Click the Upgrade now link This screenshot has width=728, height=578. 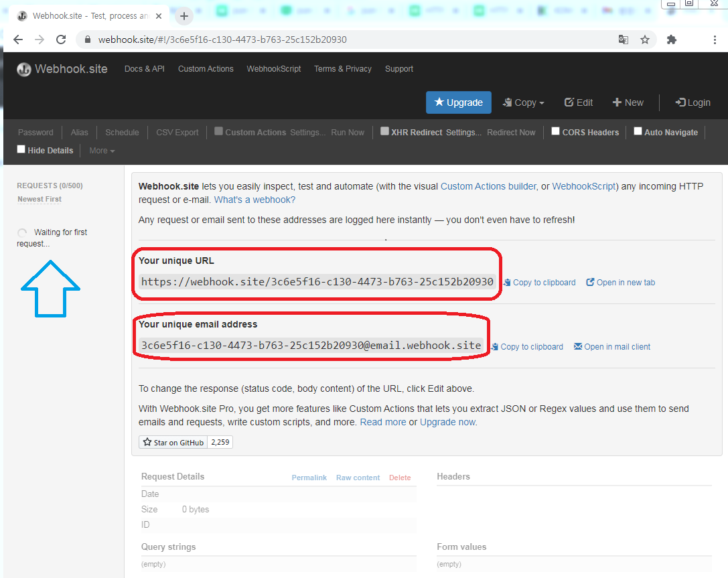coord(447,423)
